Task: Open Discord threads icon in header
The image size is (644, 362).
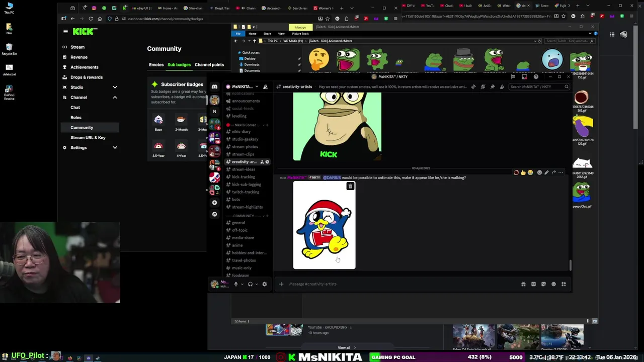Action: pos(473,86)
